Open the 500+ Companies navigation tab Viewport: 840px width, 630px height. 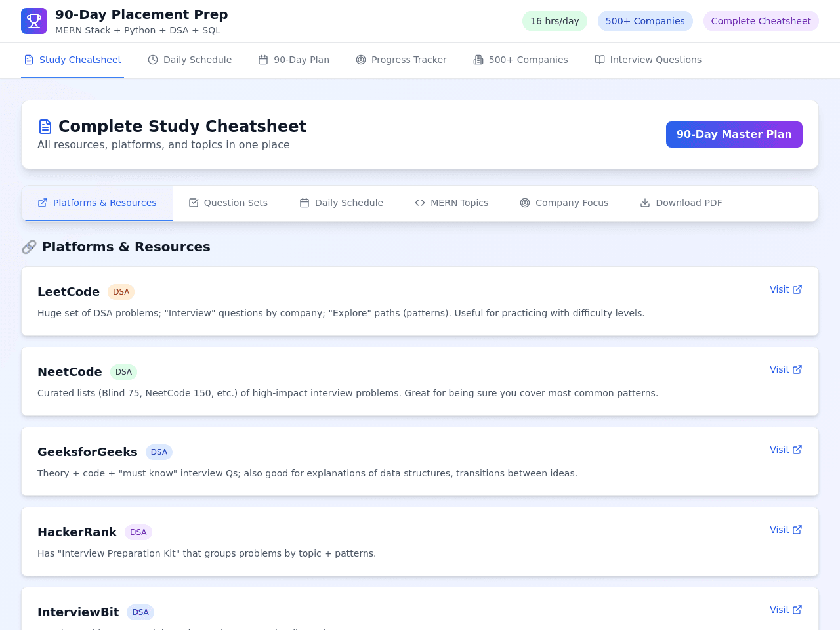point(520,60)
